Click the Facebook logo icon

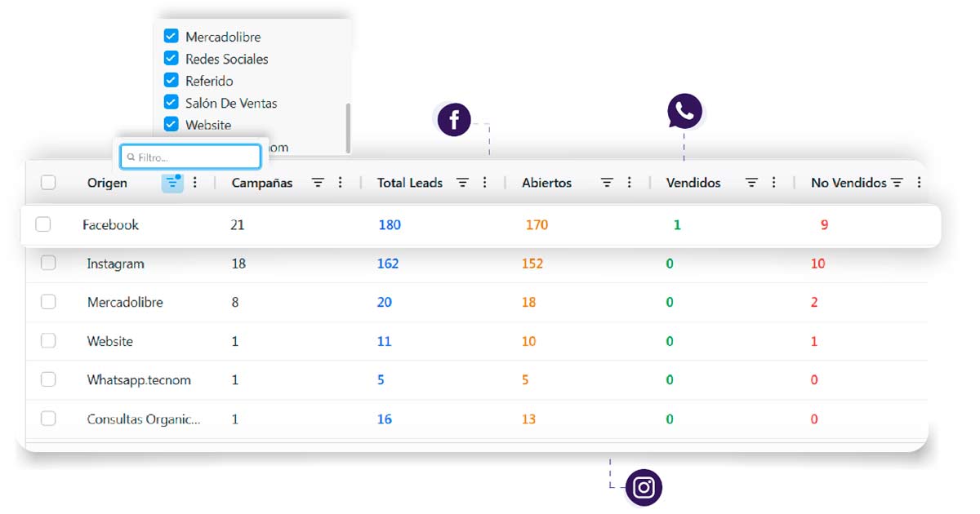point(454,121)
